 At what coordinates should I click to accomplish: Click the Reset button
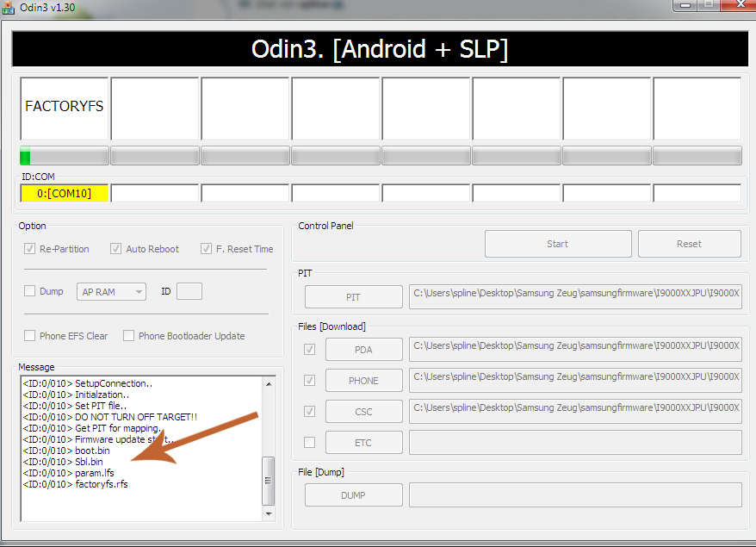[690, 244]
